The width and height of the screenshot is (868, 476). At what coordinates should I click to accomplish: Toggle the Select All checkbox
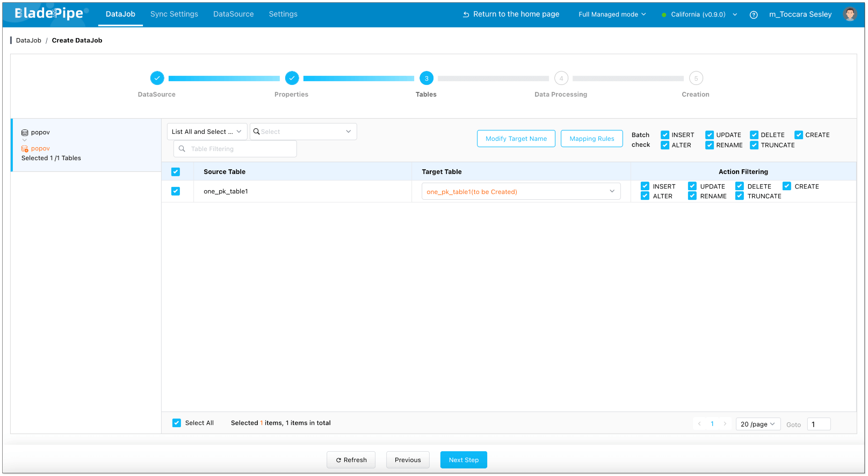pos(177,423)
